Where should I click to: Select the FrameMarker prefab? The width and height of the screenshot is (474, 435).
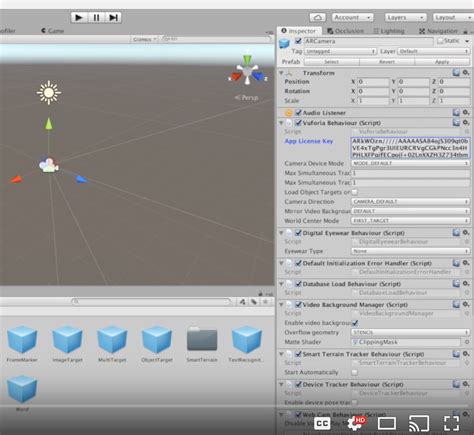click(22, 344)
